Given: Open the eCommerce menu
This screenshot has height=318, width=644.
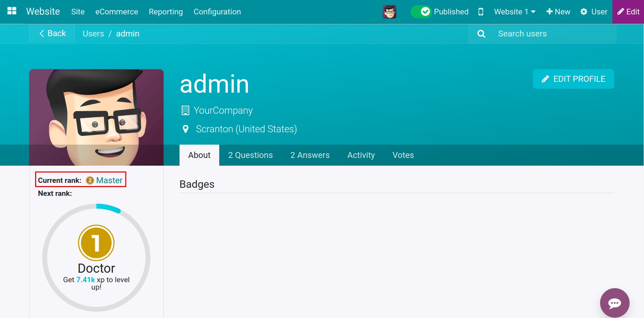Looking at the screenshot, I should [117, 12].
